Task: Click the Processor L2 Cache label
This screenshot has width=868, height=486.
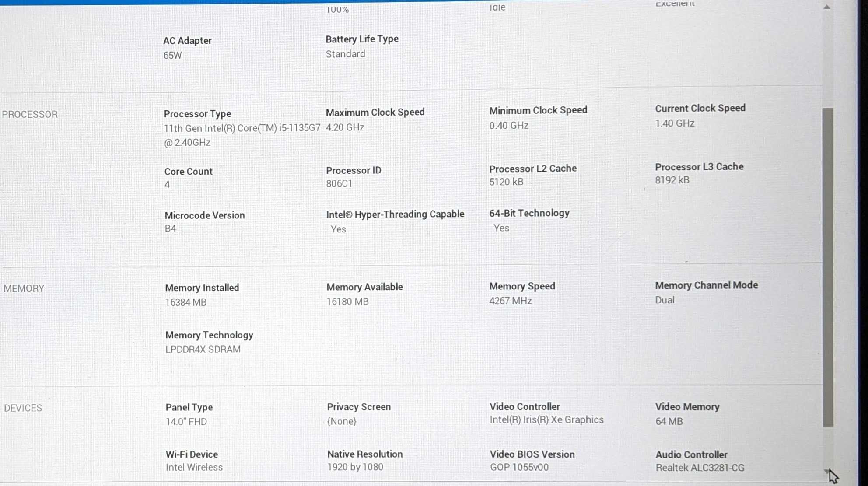Action: [x=533, y=169]
